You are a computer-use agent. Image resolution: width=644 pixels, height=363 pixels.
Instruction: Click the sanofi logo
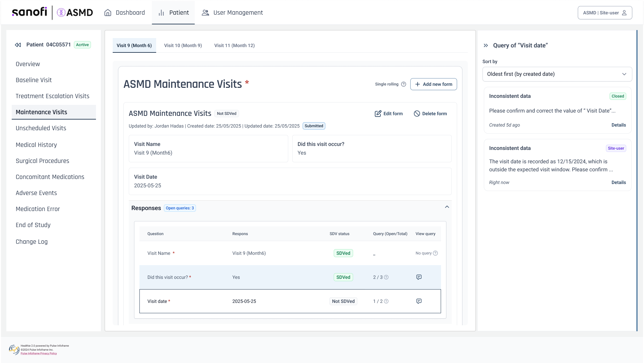click(29, 12)
